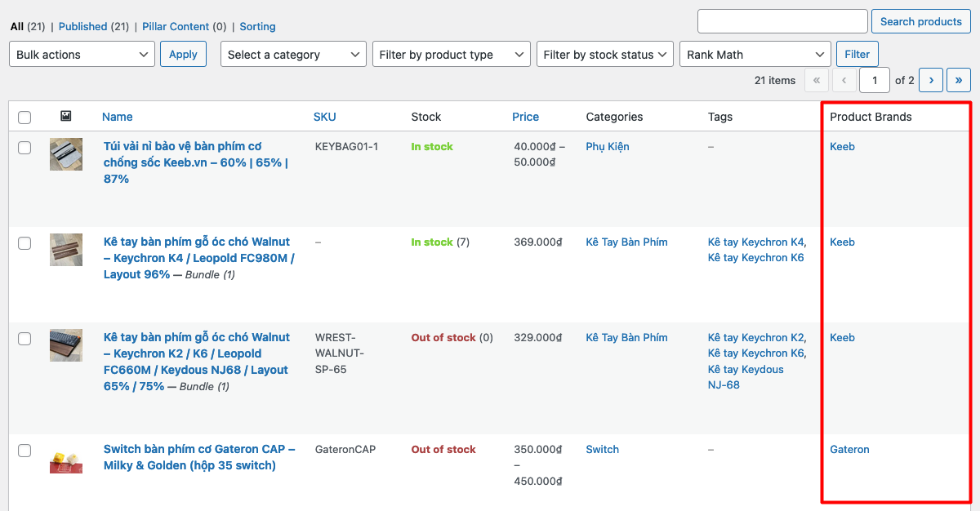Open the Bulk actions dropdown
980x511 pixels.
[82, 55]
